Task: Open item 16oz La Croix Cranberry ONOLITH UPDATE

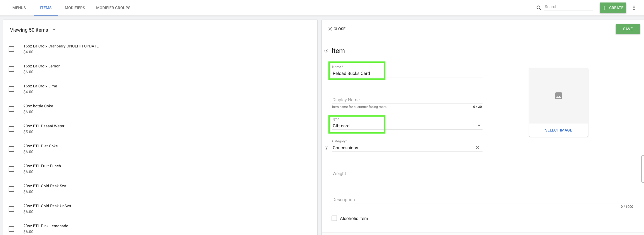Action: click(x=61, y=49)
